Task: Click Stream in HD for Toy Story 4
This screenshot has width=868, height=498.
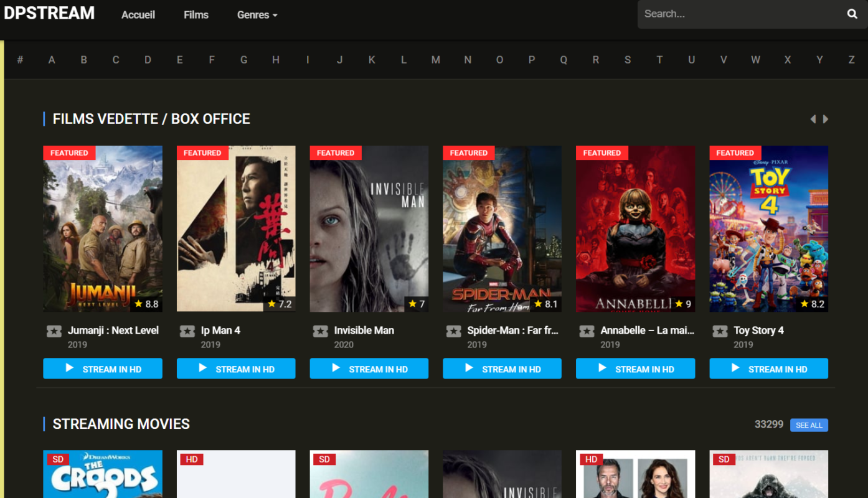Action: [x=768, y=369]
